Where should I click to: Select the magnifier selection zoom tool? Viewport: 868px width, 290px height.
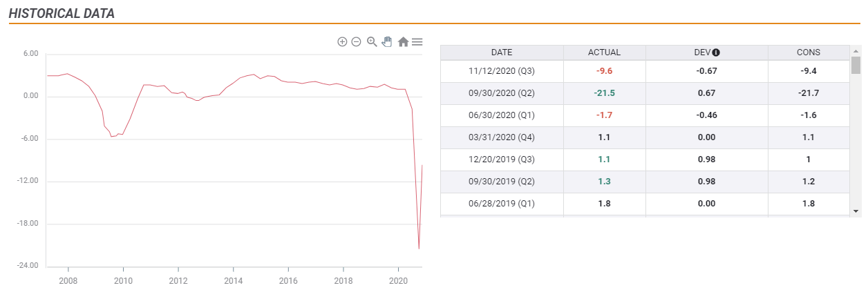click(372, 42)
